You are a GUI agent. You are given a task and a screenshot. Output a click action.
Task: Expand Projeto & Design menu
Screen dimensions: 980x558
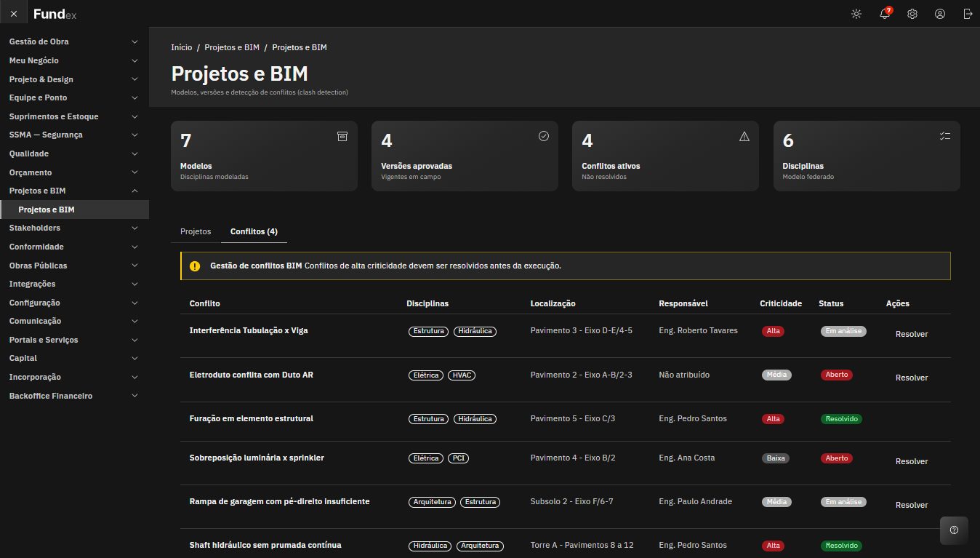(74, 79)
